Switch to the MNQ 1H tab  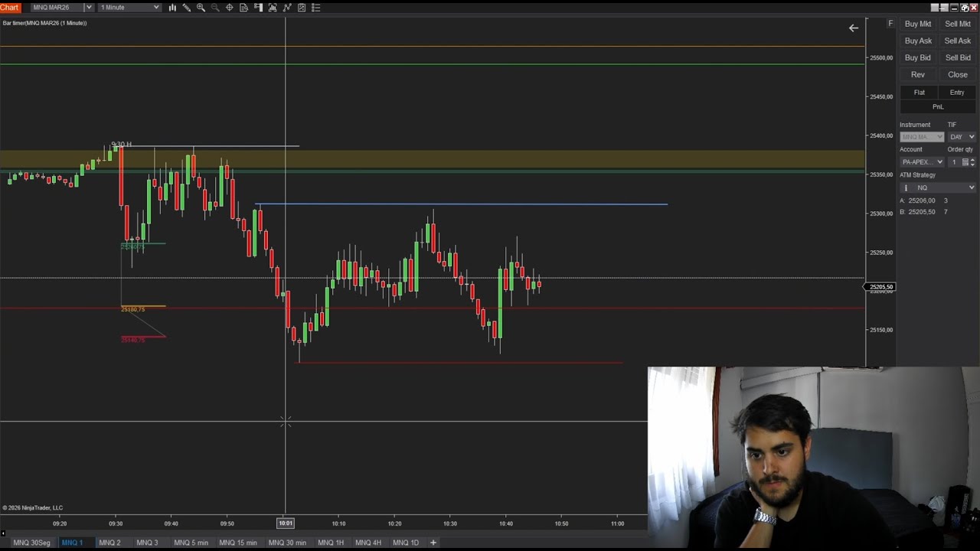(x=331, y=543)
